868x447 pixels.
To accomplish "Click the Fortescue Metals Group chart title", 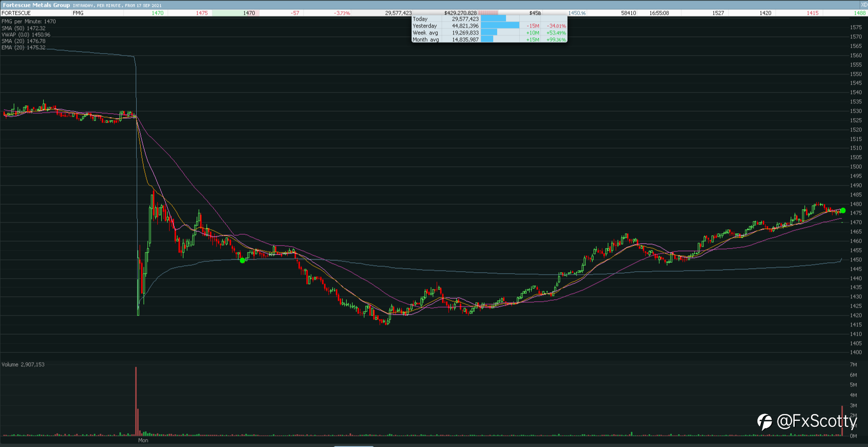I will (36, 5).
